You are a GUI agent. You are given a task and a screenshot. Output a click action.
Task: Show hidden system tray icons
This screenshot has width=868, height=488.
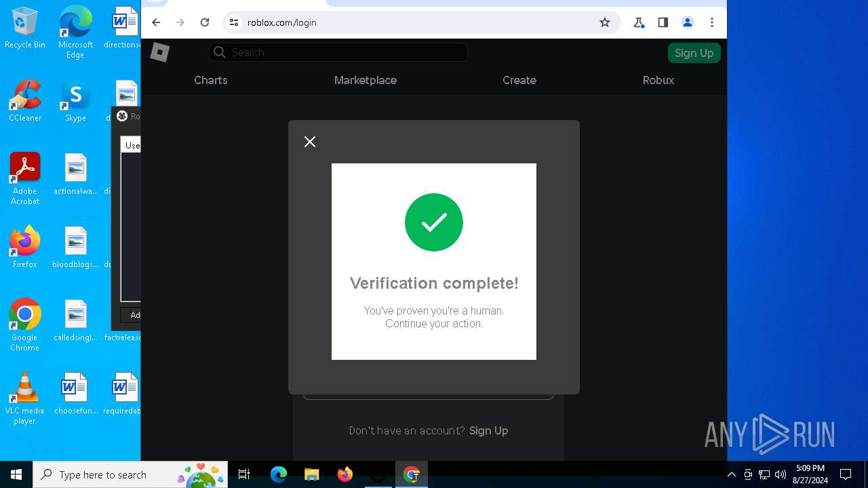[x=732, y=474]
